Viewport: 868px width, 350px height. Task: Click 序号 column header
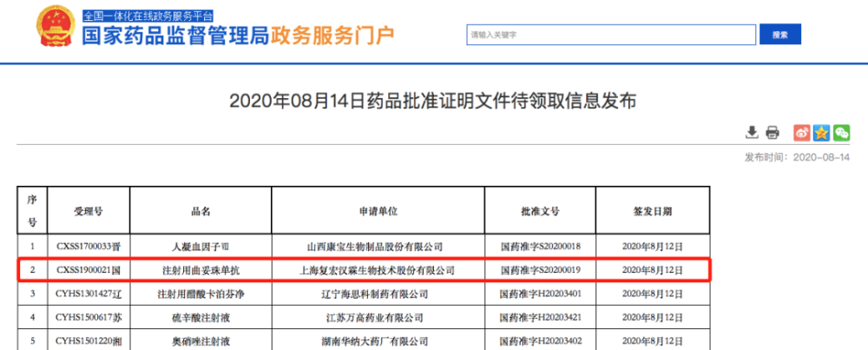[x=32, y=211]
